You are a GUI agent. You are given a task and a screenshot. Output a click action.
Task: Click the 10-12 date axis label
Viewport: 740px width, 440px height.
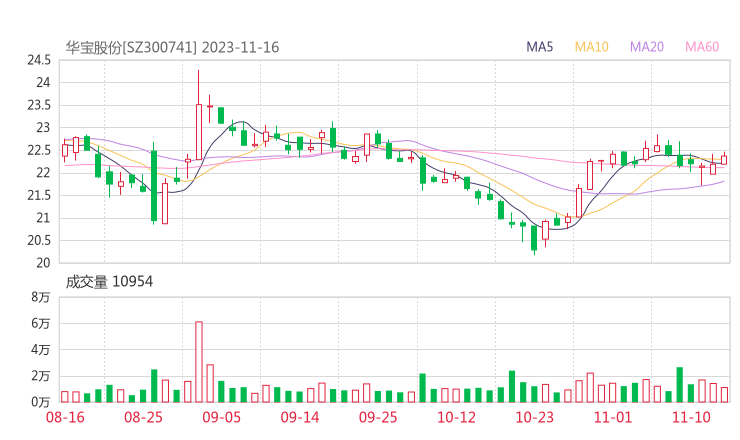[x=456, y=417]
